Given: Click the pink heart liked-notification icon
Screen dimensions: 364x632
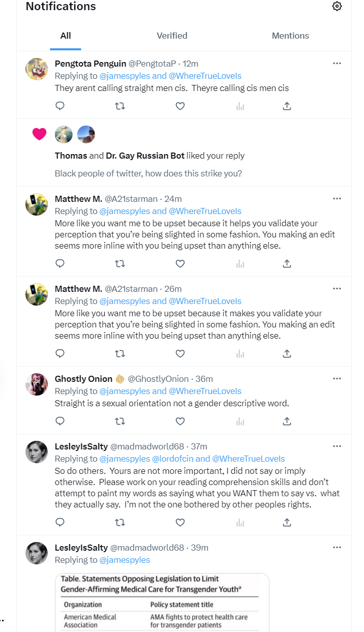Looking at the screenshot, I should click(x=39, y=134).
